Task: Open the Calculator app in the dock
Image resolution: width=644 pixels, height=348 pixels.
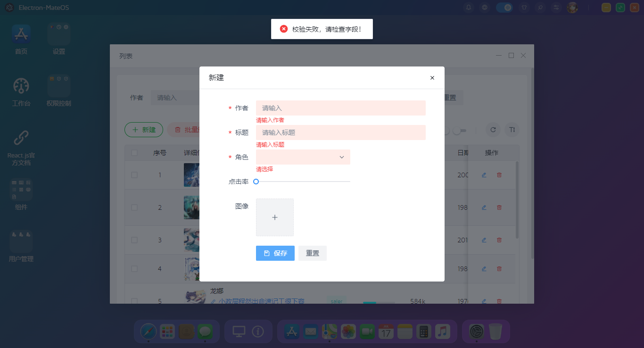Action: (x=423, y=331)
